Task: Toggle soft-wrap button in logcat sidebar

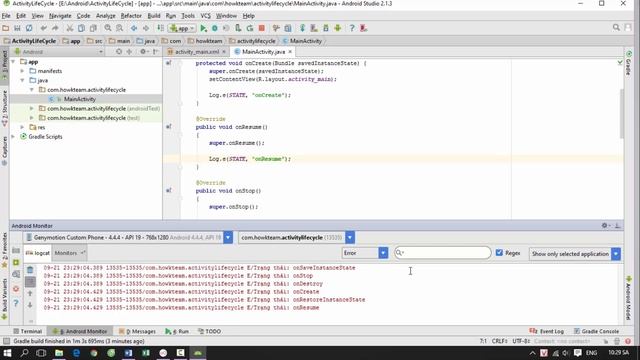Action: click(30, 282)
